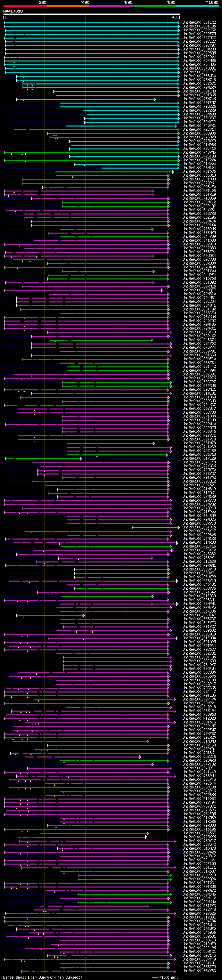The width and height of the screenshot is (222, 980).
Task: Click the UniRef100_A9NSH6 entry
Action: [199, 894]
